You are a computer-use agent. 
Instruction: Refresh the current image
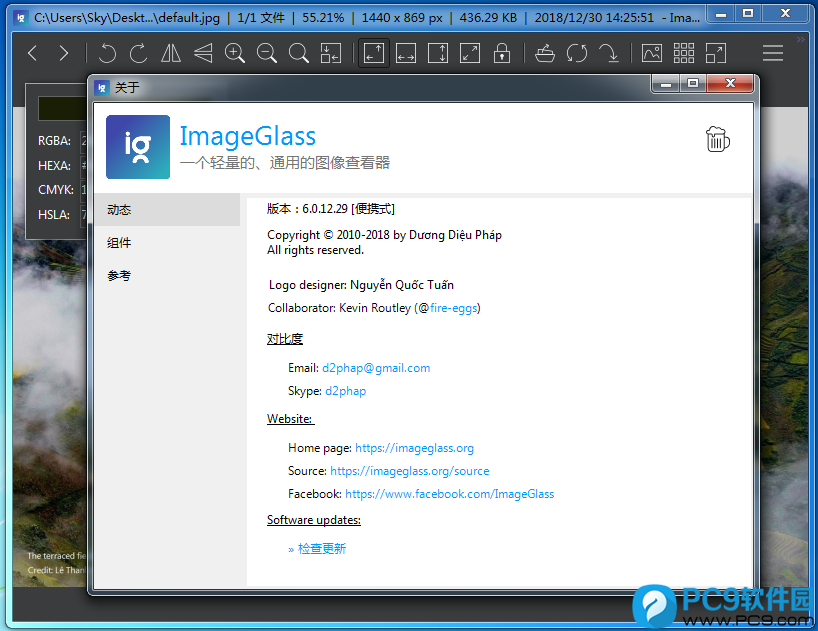click(x=576, y=53)
